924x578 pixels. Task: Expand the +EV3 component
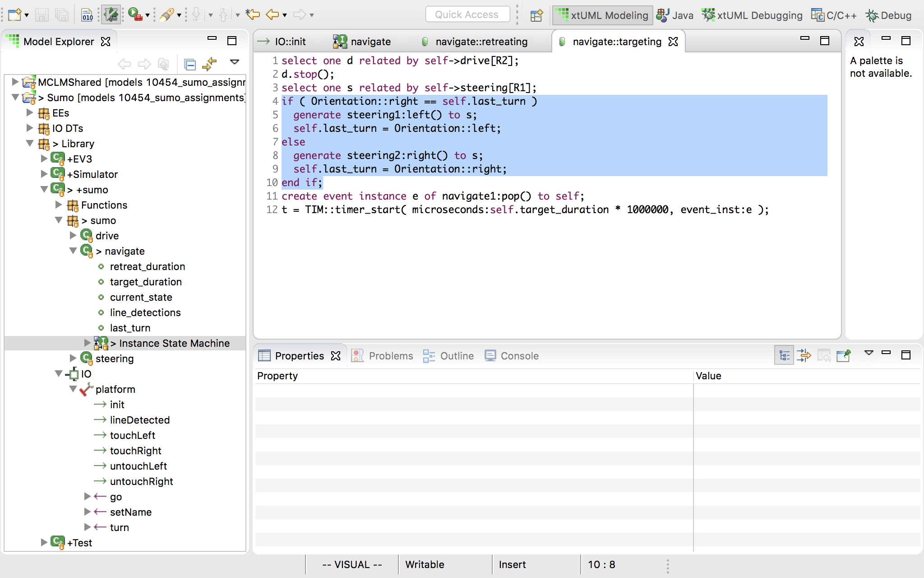tap(44, 158)
